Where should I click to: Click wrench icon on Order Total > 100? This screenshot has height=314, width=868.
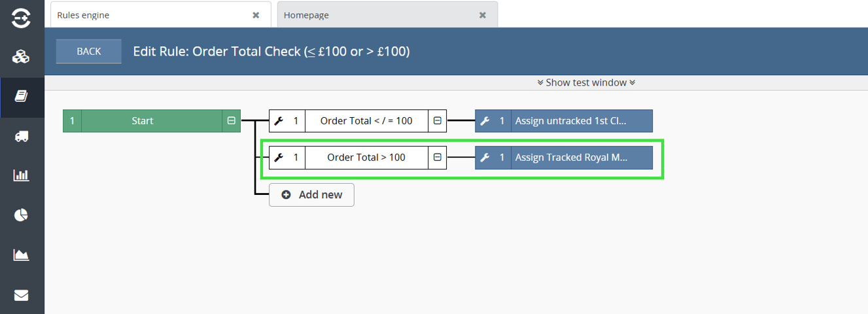pos(279,158)
